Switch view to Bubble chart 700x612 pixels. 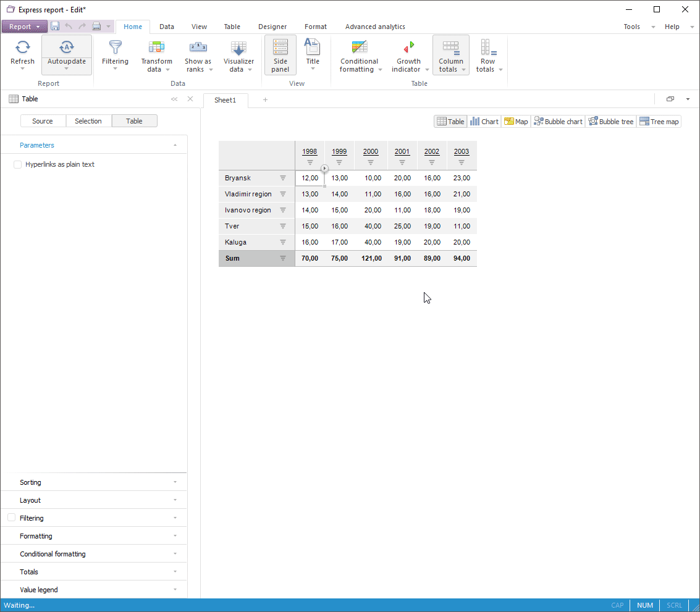[558, 122]
